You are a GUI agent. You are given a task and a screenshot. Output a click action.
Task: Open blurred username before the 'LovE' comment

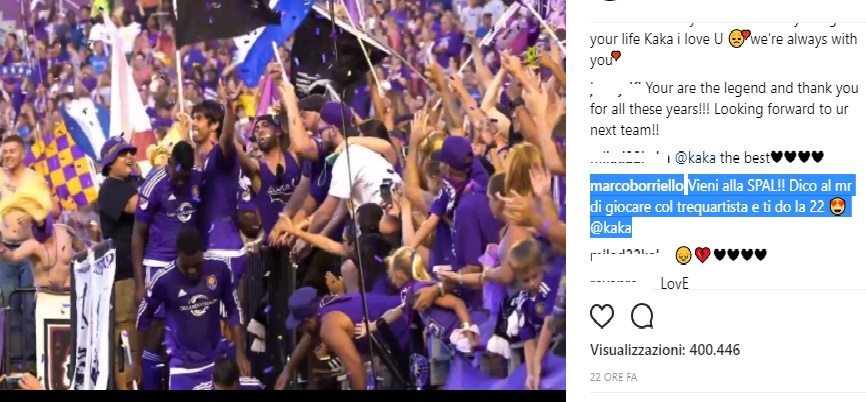click(613, 284)
